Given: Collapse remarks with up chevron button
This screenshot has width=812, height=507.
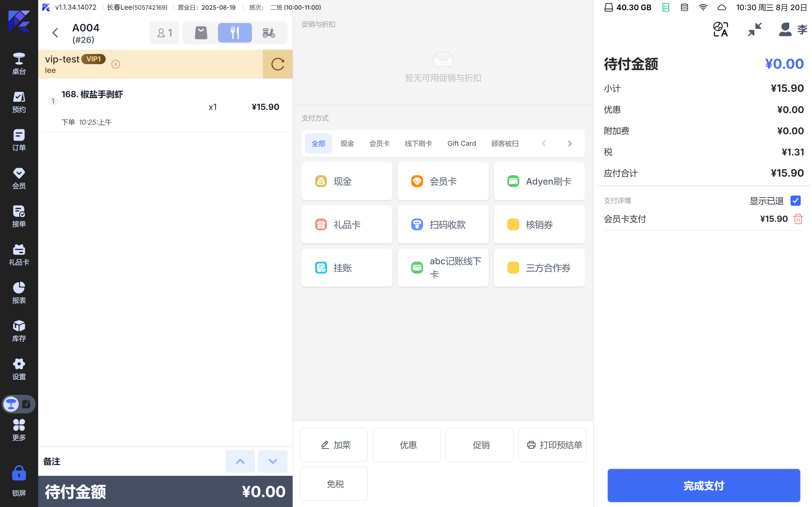Looking at the screenshot, I should 240,461.
